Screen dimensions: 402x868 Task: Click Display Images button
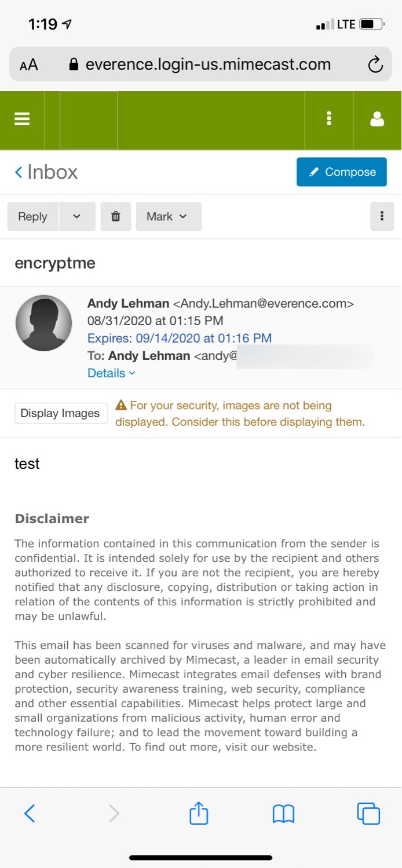(x=61, y=413)
